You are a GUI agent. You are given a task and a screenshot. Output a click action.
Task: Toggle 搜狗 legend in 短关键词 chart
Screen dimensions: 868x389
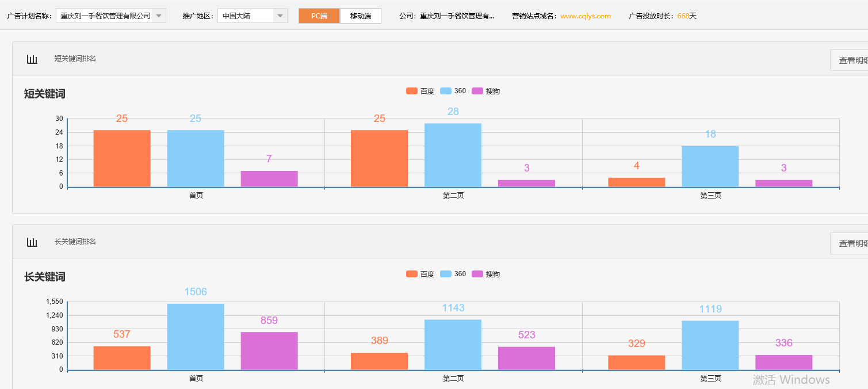(x=486, y=91)
